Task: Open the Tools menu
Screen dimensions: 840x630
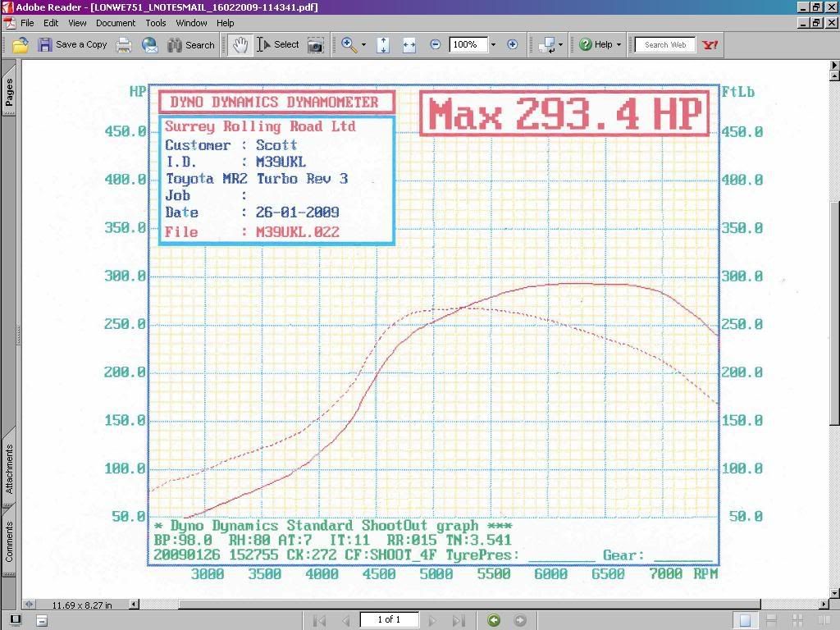Action: [155, 23]
